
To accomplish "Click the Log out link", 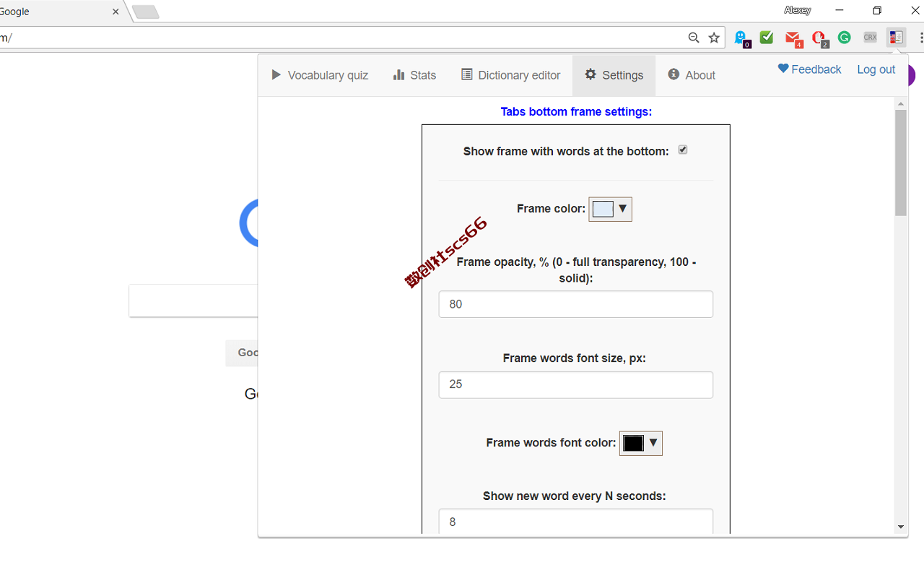I will [x=876, y=69].
